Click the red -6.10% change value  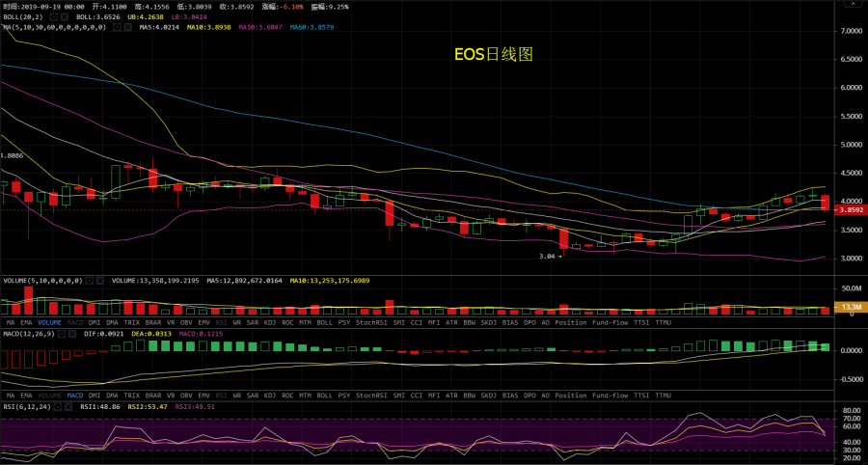click(292, 7)
